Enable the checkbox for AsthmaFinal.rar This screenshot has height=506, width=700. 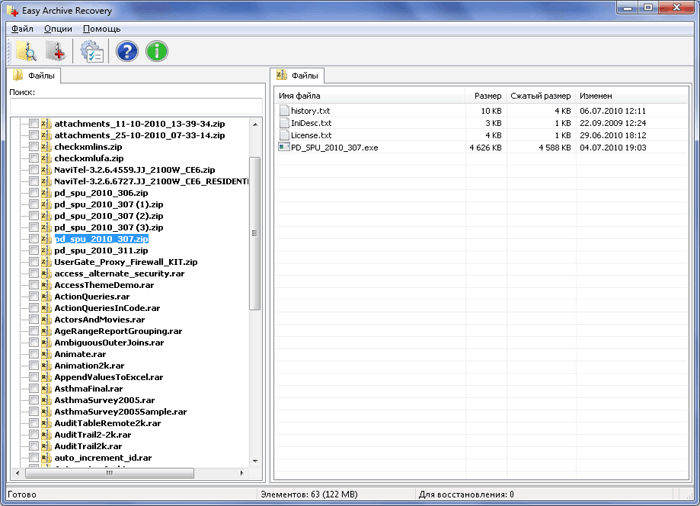[34, 389]
